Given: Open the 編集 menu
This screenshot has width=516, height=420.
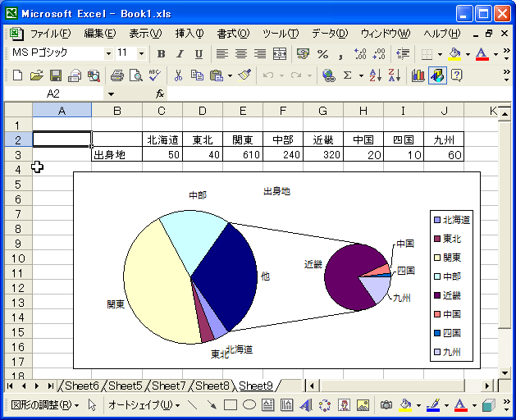Looking at the screenshot, I should click(x=100, y=34).
